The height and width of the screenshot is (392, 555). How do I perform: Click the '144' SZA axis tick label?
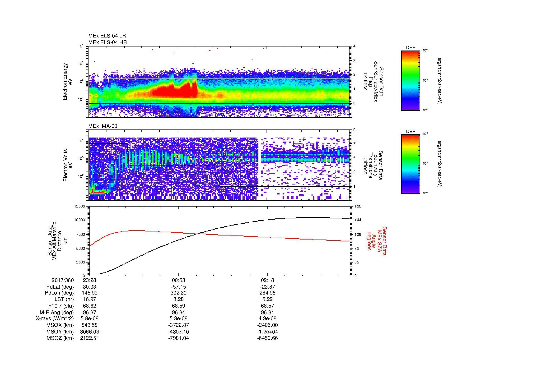(358, 220)
